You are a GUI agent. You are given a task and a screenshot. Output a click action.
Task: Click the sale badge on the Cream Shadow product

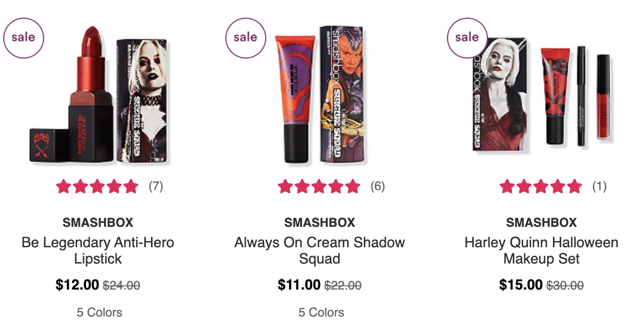click(x=245, y=38)
